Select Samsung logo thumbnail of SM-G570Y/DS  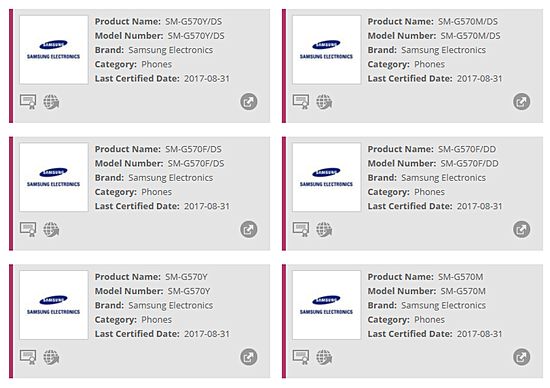click(x=54, y=49)
